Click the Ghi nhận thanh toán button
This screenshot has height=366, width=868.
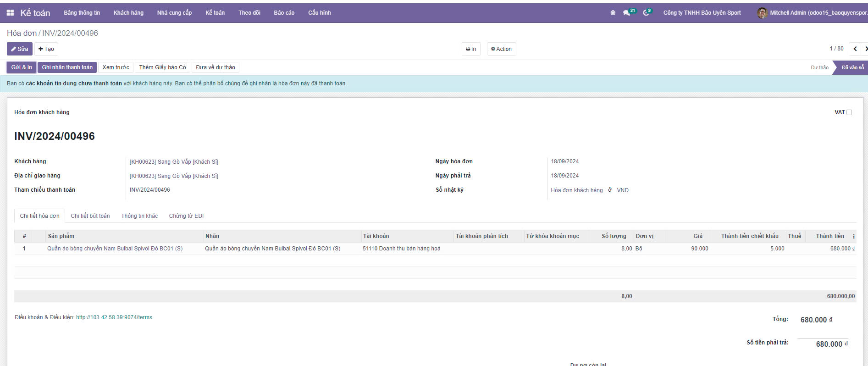[x=67, y=67]
